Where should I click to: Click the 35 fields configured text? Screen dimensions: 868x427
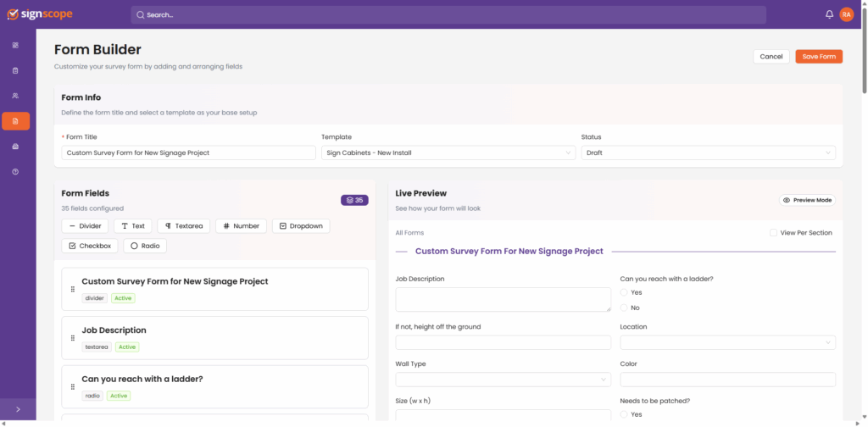[92, 208]
